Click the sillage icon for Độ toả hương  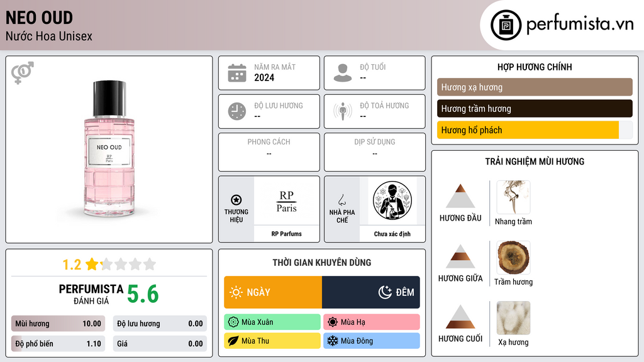click(x=343, y=111)
